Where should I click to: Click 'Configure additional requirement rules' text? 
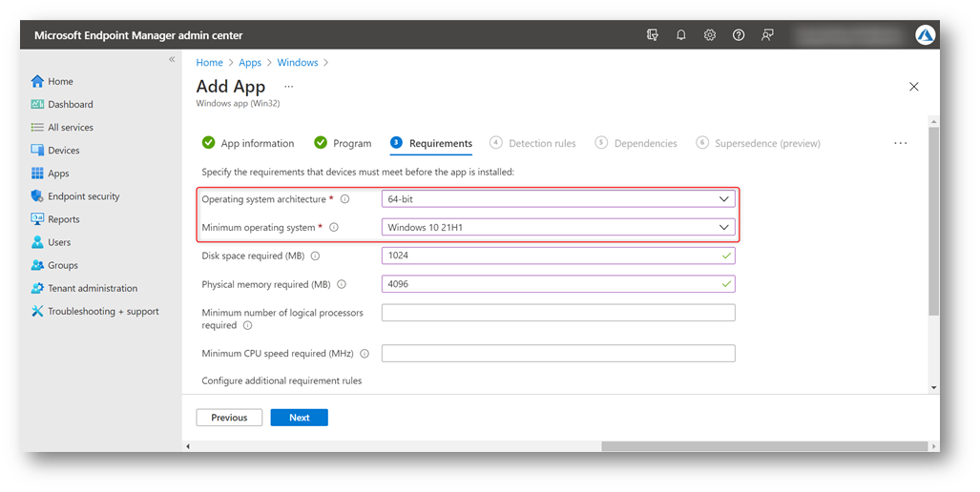point(281,380)
